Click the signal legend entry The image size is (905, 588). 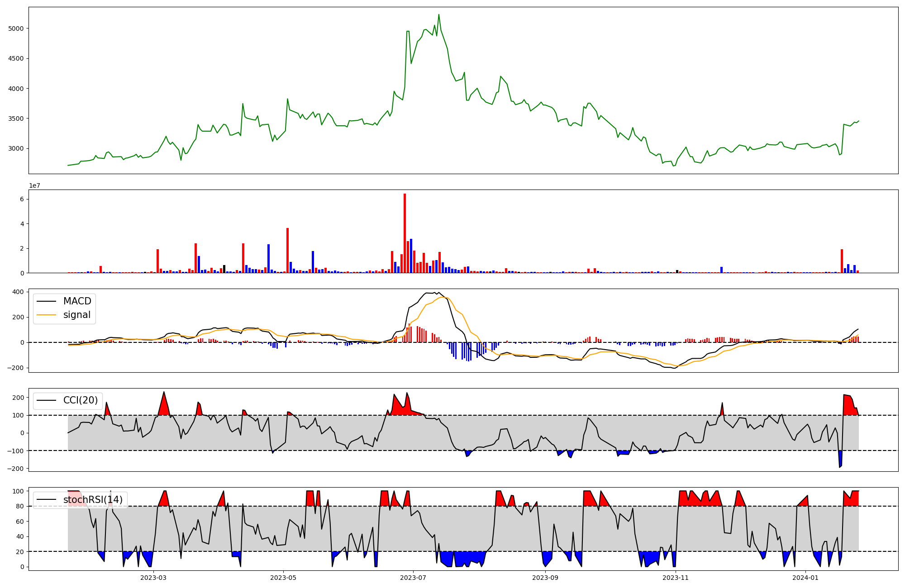[x=76, y=315]
